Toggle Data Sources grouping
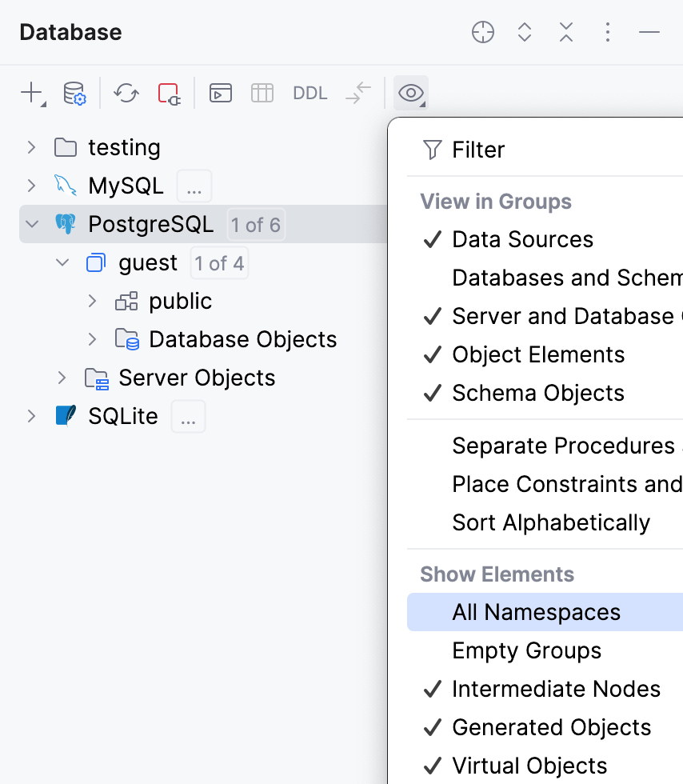 [523, 239]
